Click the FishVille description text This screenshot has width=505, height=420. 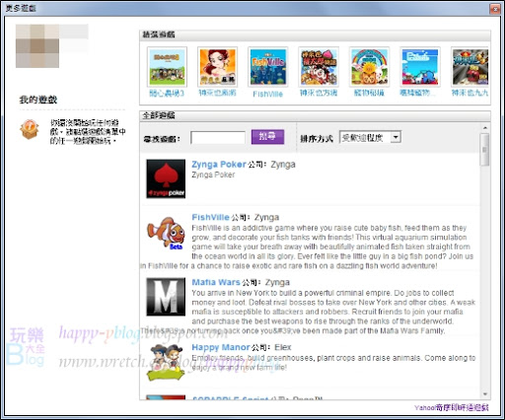point(307,246)
